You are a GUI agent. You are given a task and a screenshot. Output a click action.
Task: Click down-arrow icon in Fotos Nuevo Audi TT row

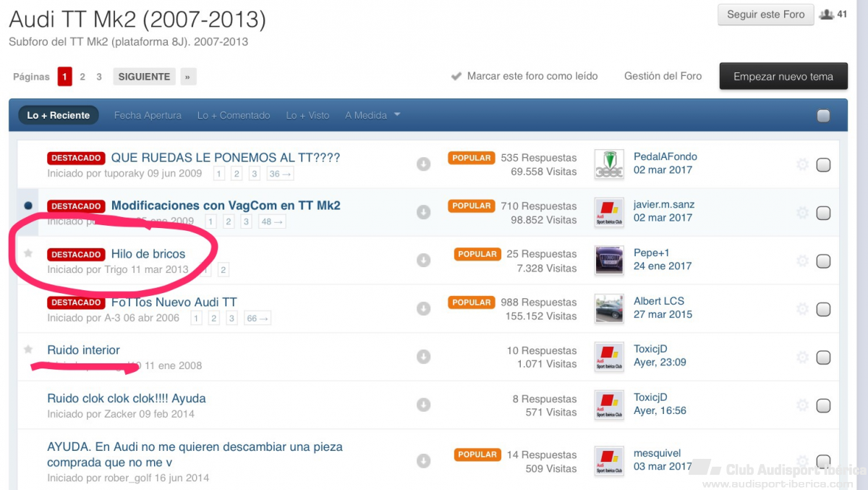pos(424,308)
